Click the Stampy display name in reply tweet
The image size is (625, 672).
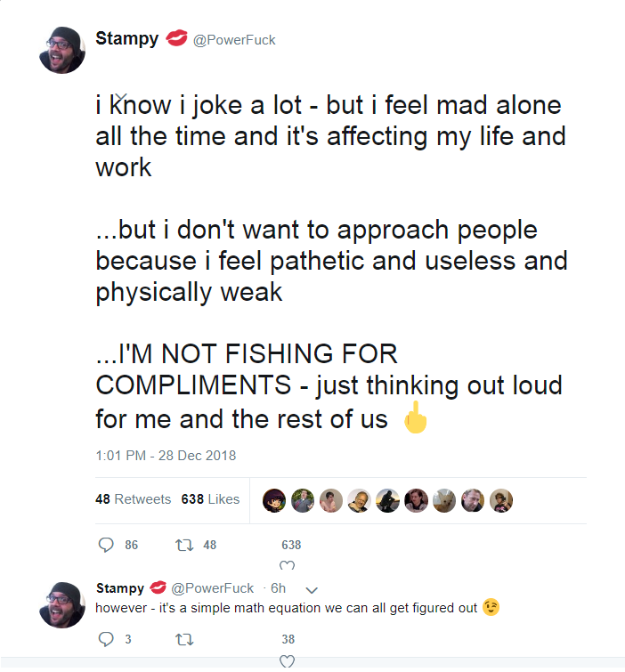(x=119, y=588)
